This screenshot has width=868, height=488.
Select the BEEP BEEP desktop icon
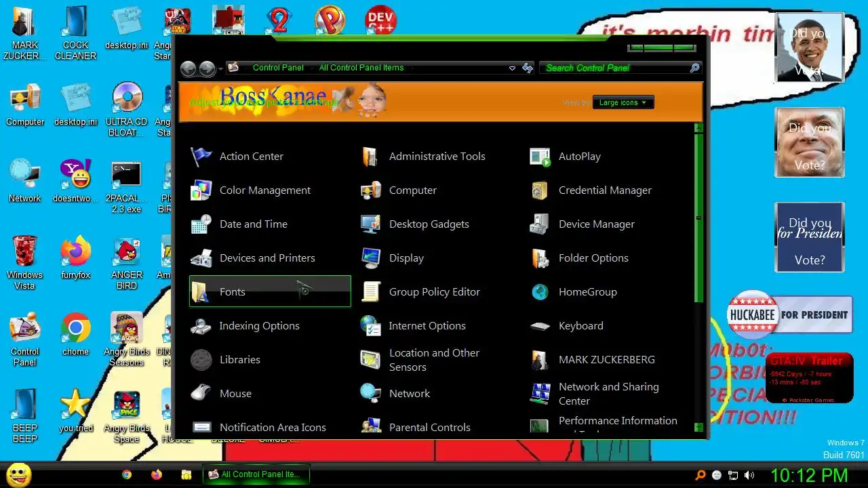click(x=25, y=415)
